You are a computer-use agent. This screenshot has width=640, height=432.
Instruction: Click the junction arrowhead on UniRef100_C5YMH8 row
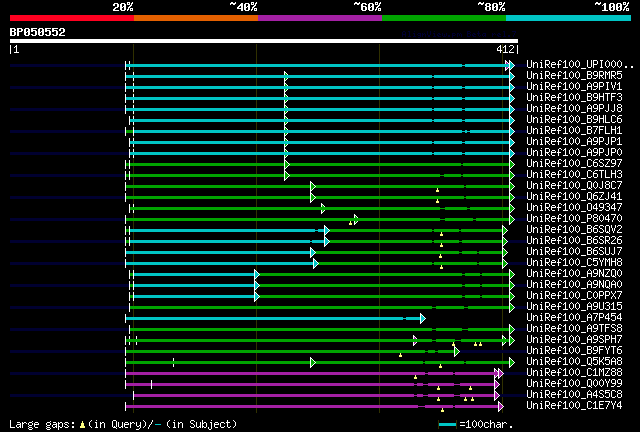(x=316, y=263)
